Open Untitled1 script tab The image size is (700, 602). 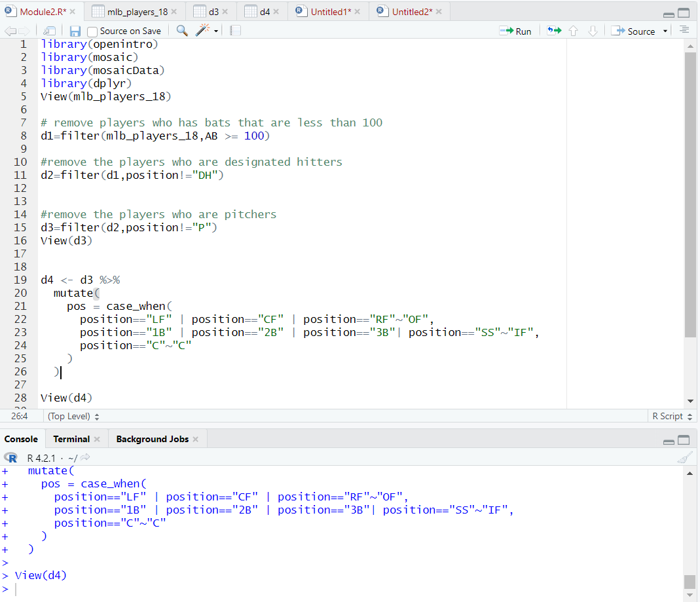click(331, 12)
